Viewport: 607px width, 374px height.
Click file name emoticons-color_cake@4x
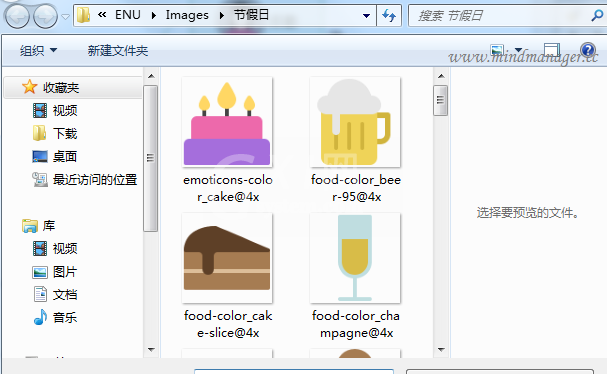(228, 188)
